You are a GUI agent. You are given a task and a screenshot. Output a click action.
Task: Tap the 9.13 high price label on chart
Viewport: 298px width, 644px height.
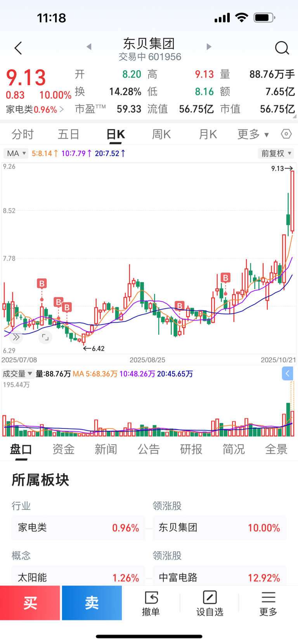pos(282,169)
